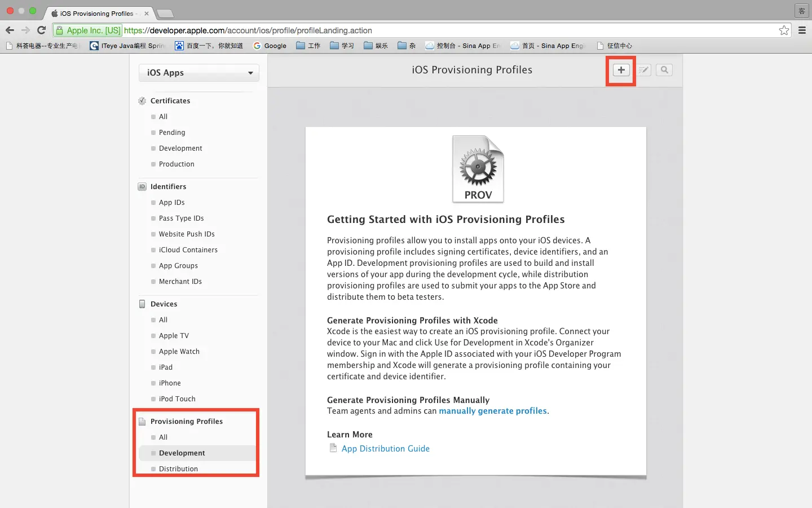Click the Identifiers section heading
Screen dimensions: 812x508
click(x=168, y=187)
